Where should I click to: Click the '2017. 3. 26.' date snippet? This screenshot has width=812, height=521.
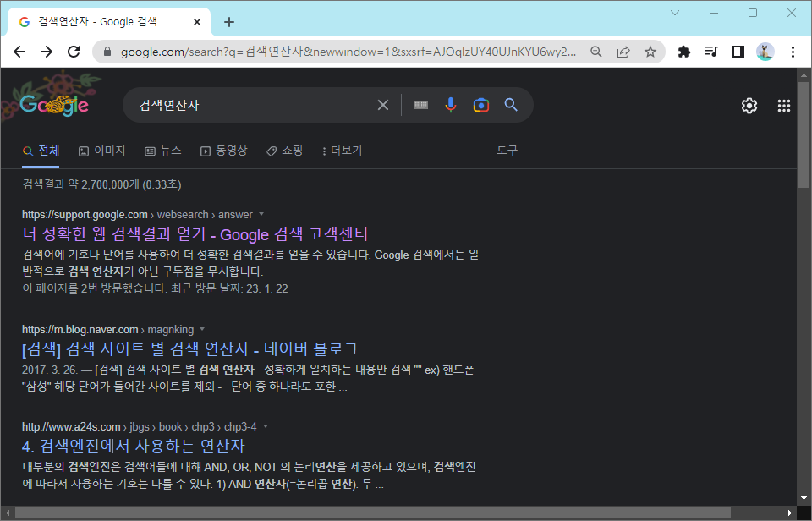pos(50,370)
